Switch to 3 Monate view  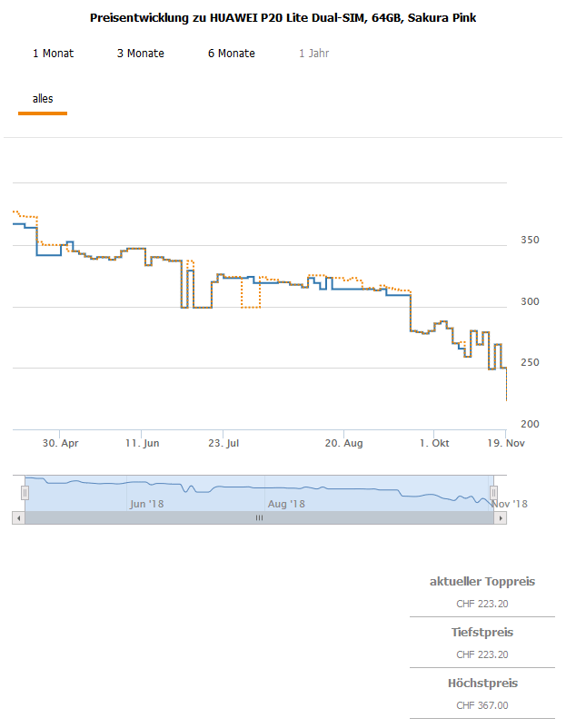coord(141,54)
